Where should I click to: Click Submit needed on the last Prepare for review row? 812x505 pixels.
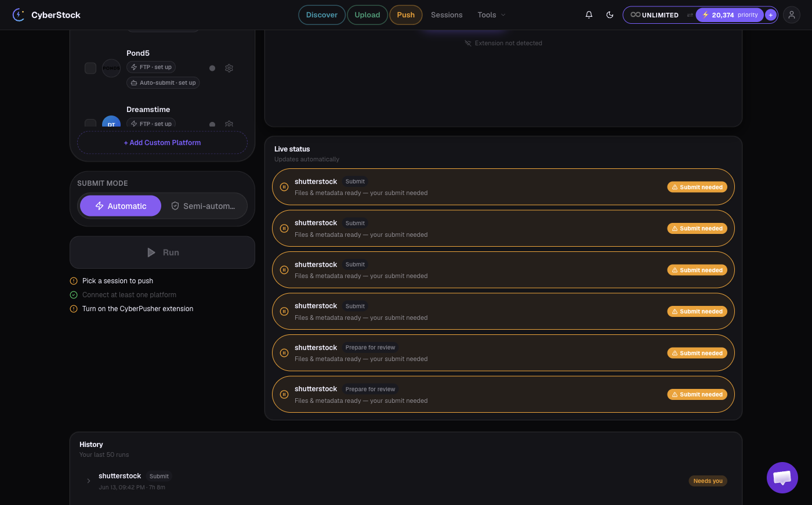point(697,394)
